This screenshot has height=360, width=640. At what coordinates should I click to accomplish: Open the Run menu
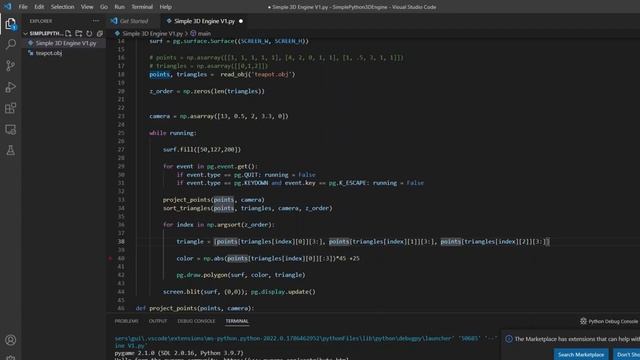tap(120, 7)
